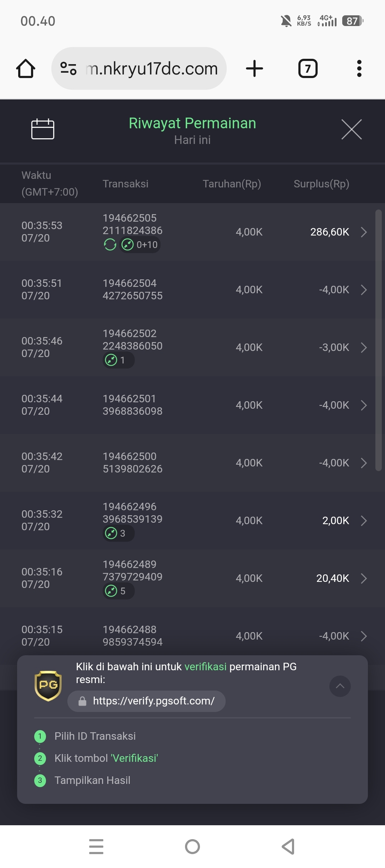Open the browser three-dot menu
This screenshot has width=385, height=868.
point(359,68)
